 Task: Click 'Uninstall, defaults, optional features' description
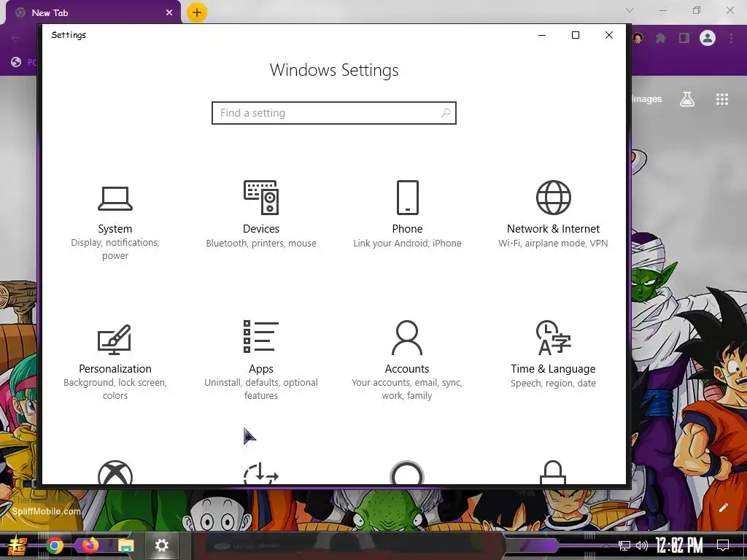tap(261, 389)
